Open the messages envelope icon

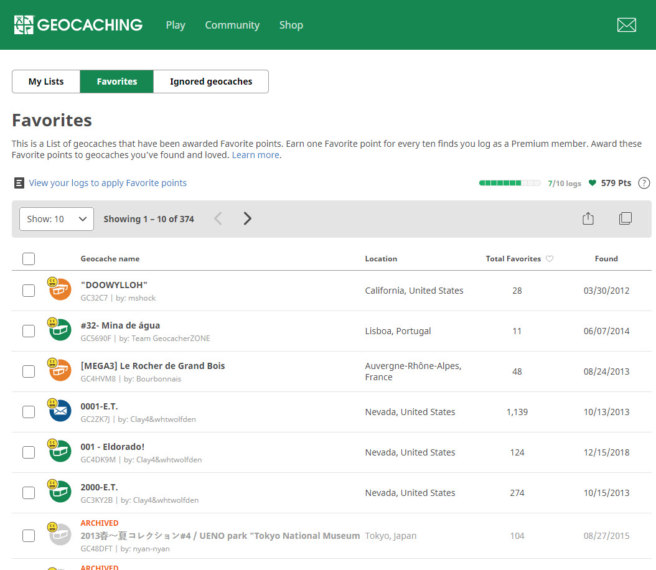[x=626, y=25]
